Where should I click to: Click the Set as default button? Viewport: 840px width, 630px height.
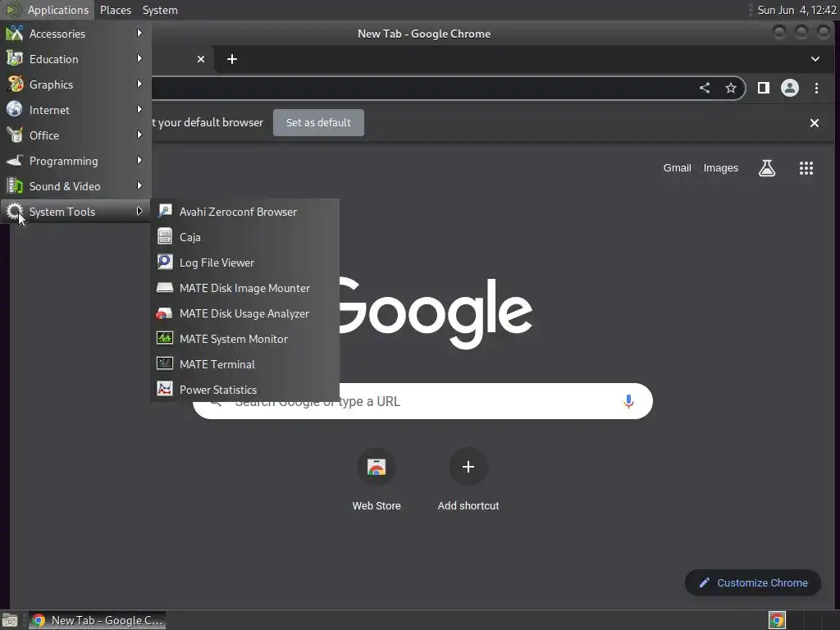pyautogui.click(x=318, y=123)
